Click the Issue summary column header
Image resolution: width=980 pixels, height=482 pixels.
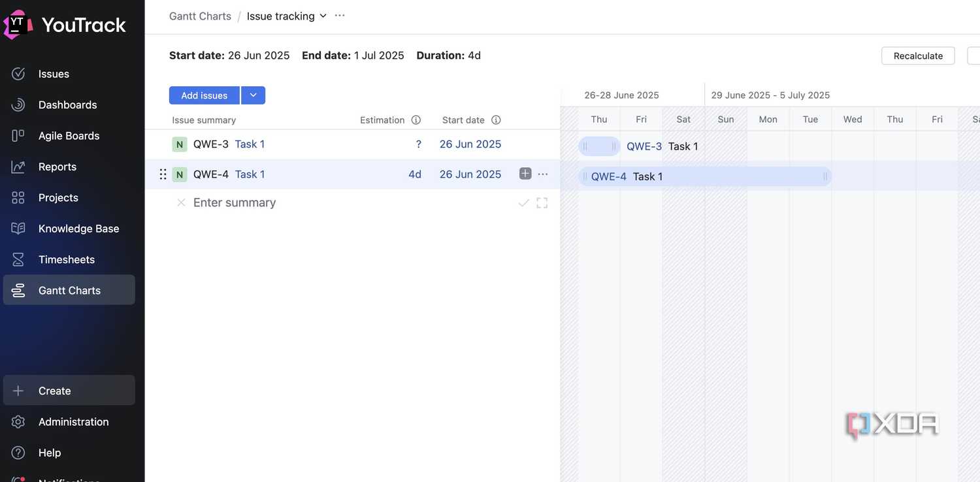(204, 120)
